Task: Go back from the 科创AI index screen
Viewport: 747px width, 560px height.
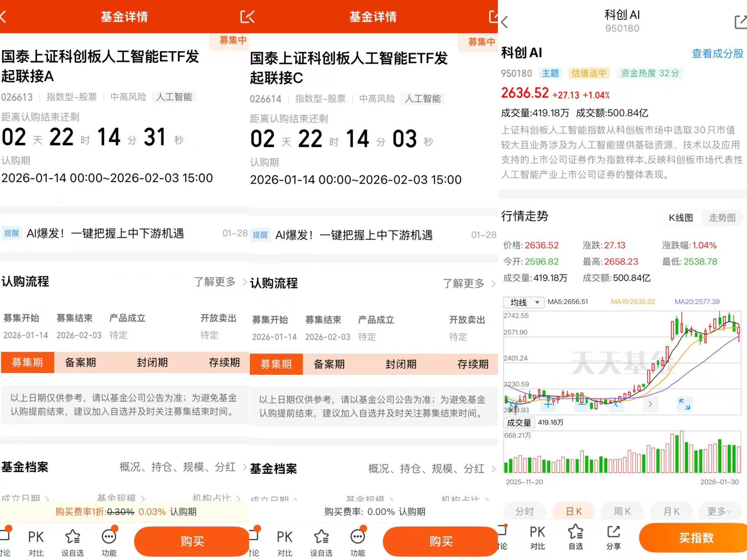Action: 505,22
